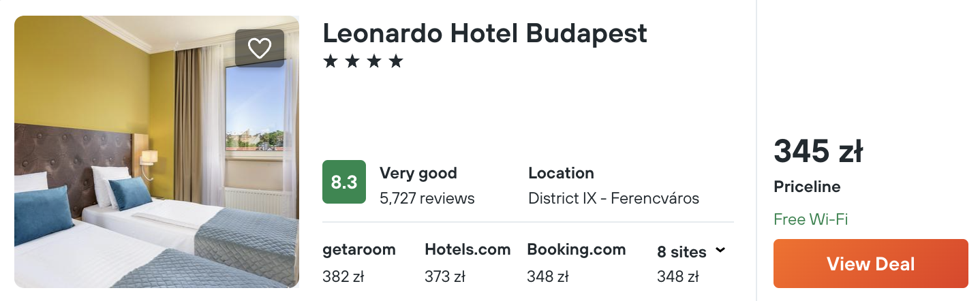Viewport: 980px width, 301px height.
Task: Click the District IX - Ferencváros location
Action: click(613, 199)
